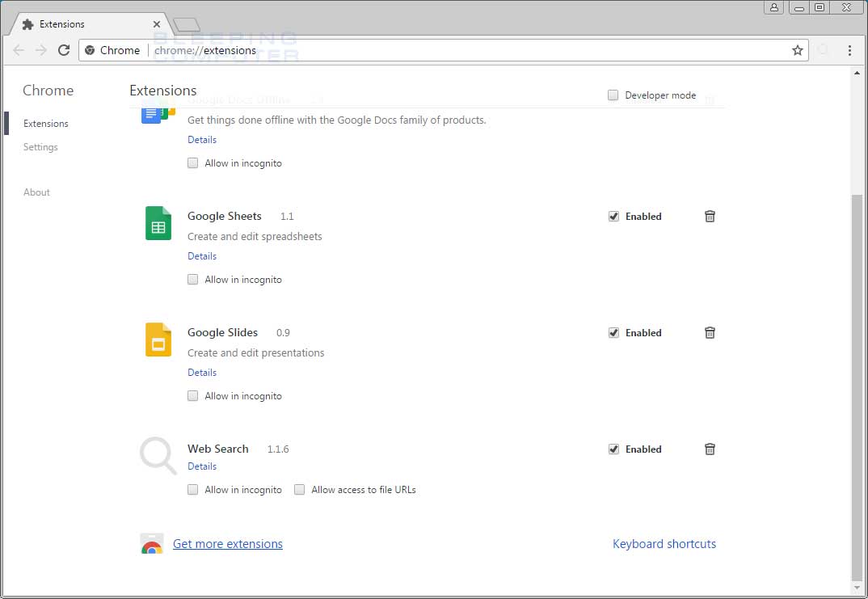Enable Developer mode
This screenshot has height=599, width=868.
coord(613,95)
